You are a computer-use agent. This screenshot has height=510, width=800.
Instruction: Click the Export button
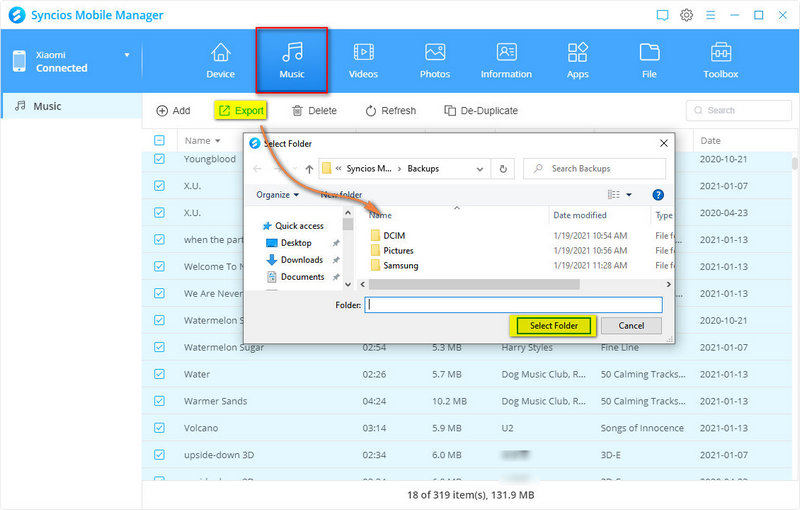241,111
